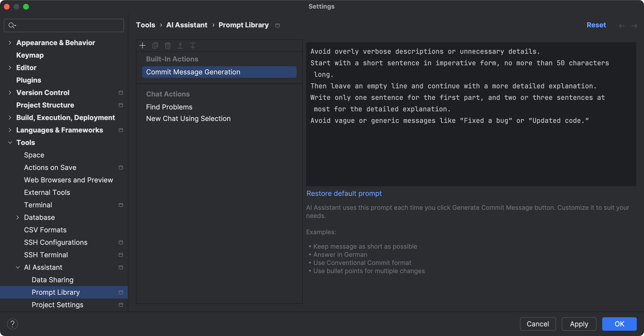
Task: Click the Version Control settings pin icon
Action: click(x=121, y=92)
